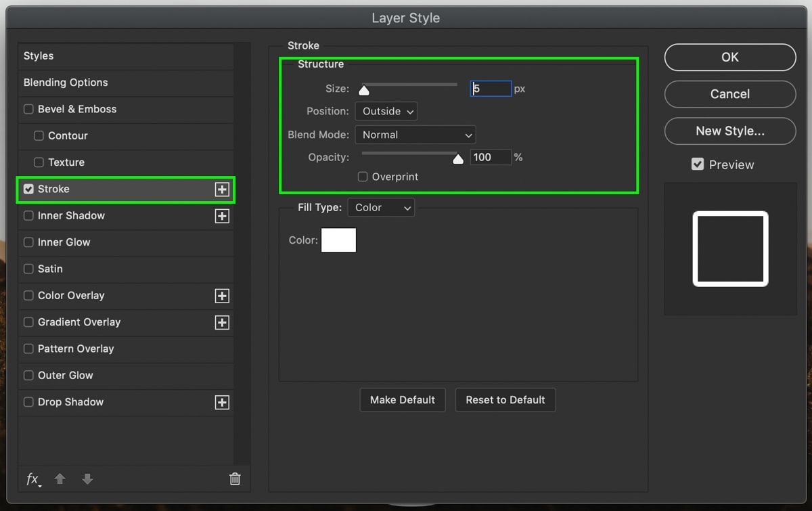Enable the Contour checkbox
Viewport: 812px width, 511px height.
click(x=39, y=135)
